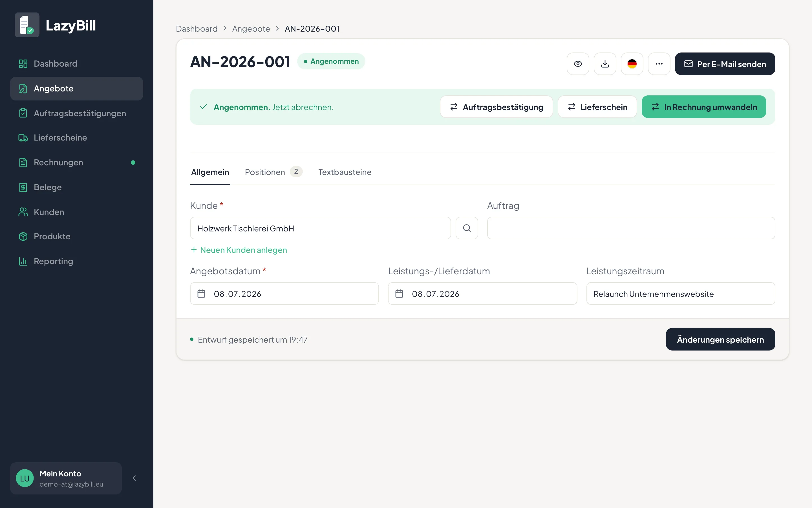Open Produkte in the sidebar

pos(76,237)
